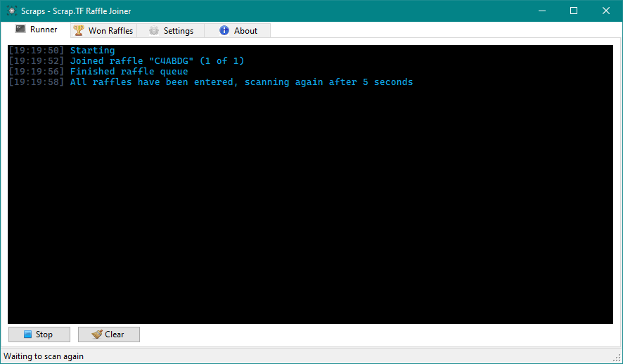Stop the raffle runner
This screenshot has height=364, width=623.
pyautogui.click(x=39, y=334)
